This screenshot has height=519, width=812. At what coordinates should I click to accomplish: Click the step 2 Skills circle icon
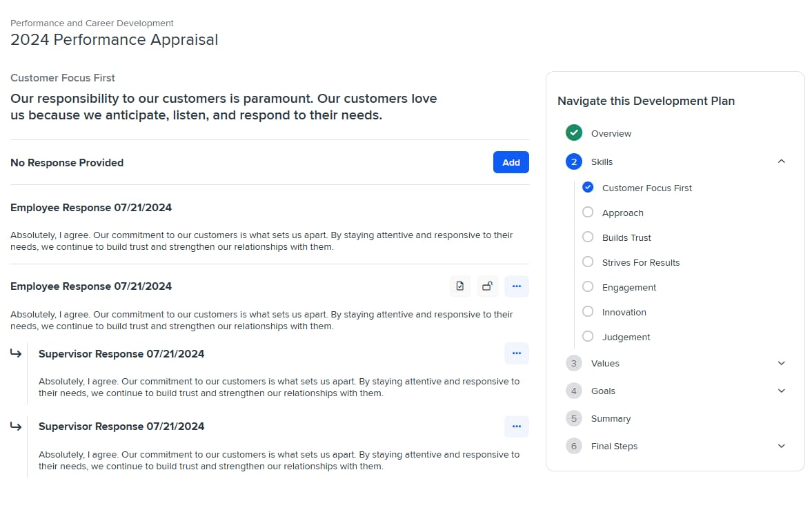[573, 161]
